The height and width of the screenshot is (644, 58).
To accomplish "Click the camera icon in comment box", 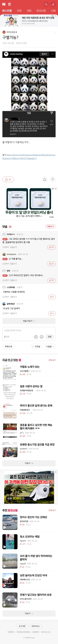I will pos(36,337).
